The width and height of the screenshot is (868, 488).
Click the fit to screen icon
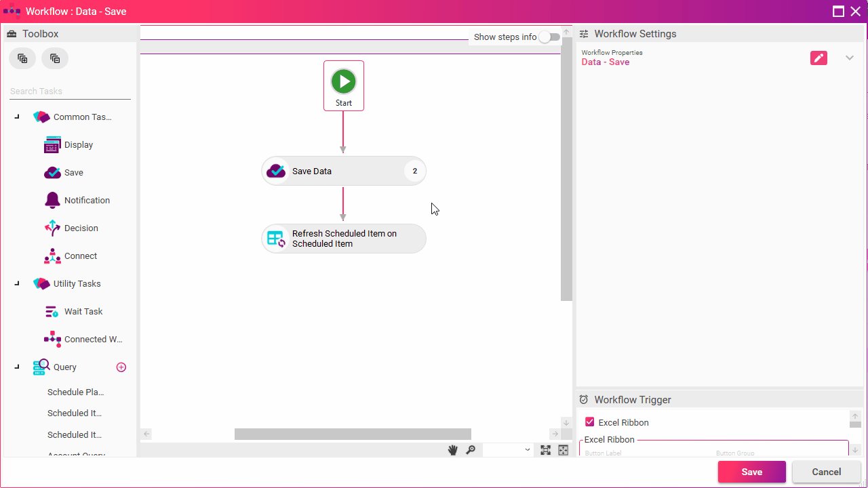pos(545,450)
